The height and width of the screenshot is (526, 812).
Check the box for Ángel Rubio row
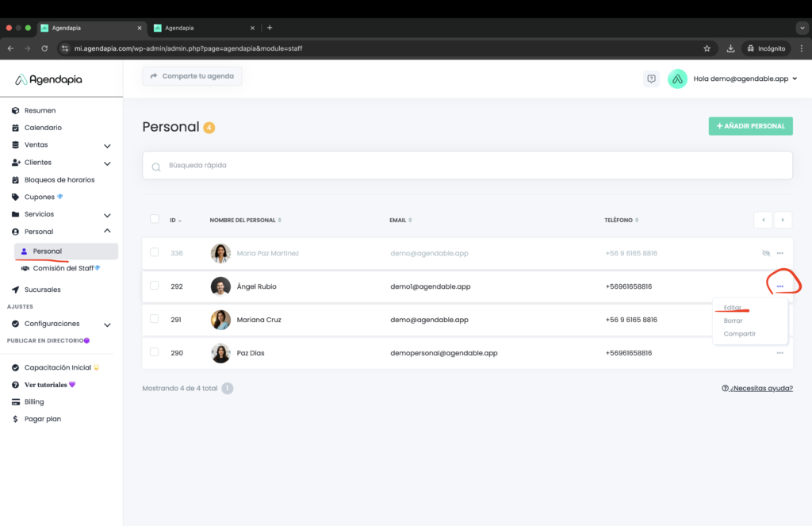tap(155, 286)
